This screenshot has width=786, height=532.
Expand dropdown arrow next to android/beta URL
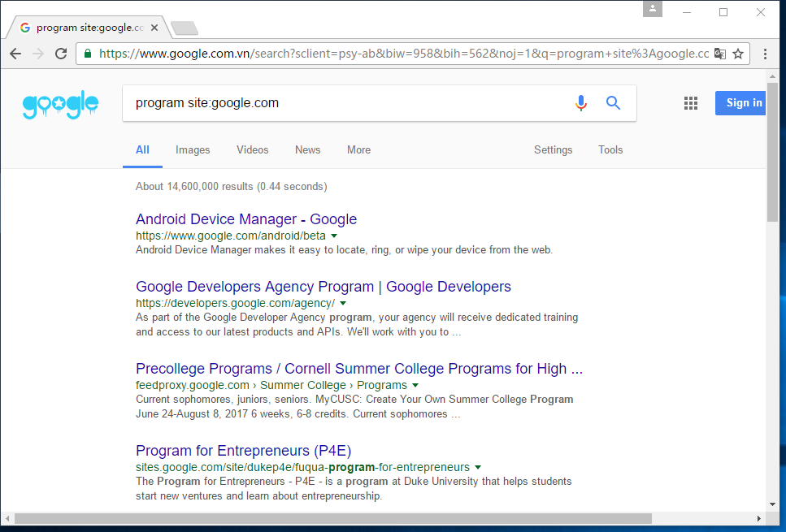334,236
